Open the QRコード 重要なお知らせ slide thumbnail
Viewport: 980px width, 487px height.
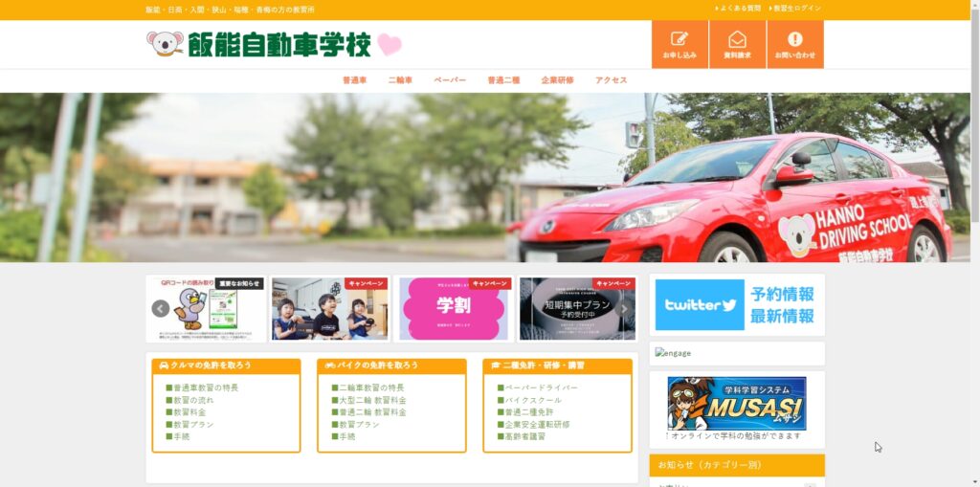pyautogui.click(x=207, y=309)
